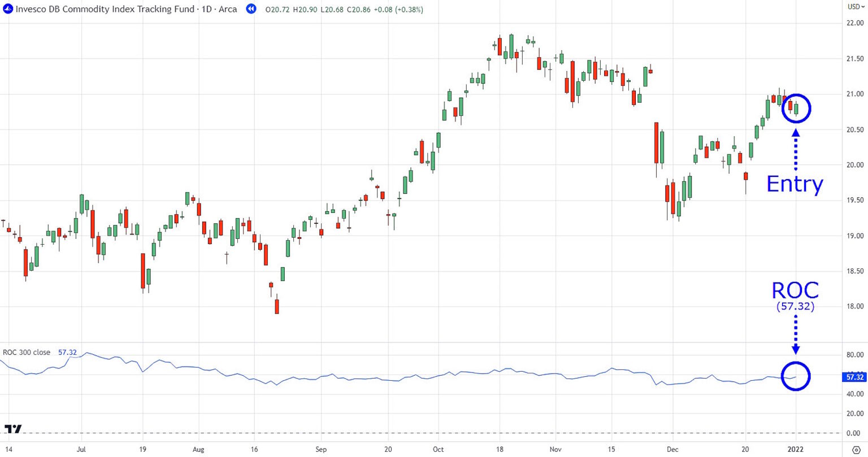The height and width of the screenshot is (457, 868).
Task: Click the TradingView logo
Action: [x=12, y=429]
